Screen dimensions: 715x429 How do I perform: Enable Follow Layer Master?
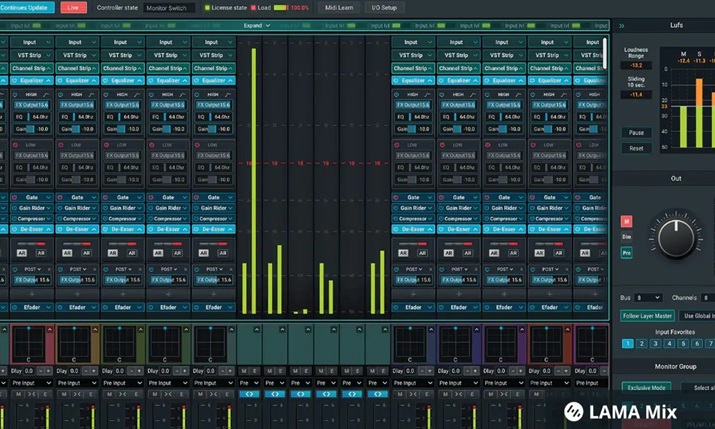click(x=647, y=316)
